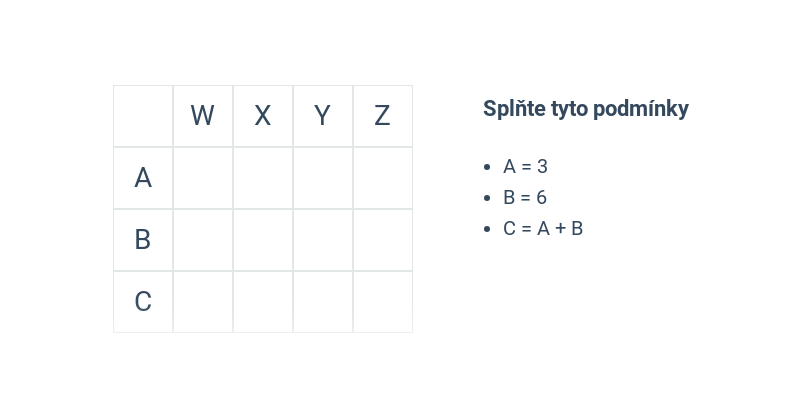Select the cell at row C, column W
800x400 pixels.
point(203,302)
